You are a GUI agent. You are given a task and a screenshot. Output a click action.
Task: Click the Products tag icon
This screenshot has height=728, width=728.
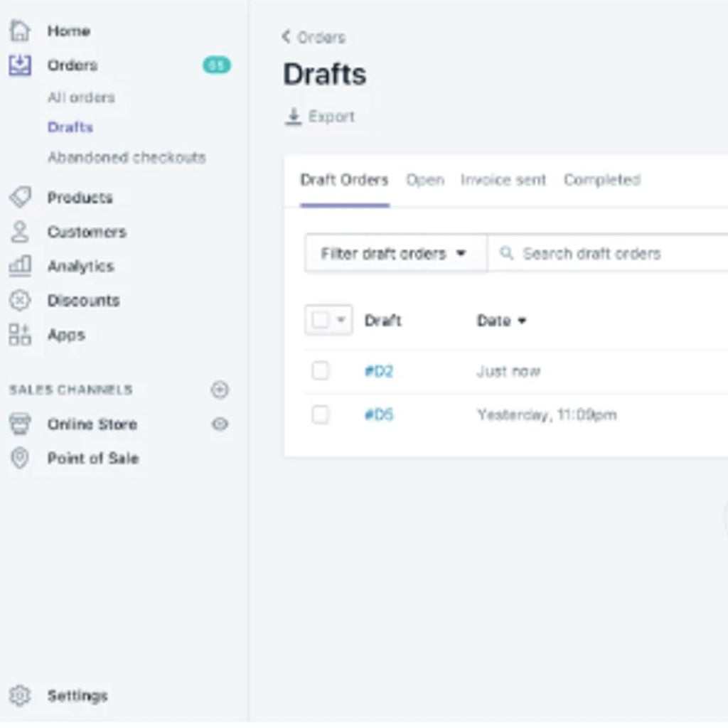tap(21, 198)
